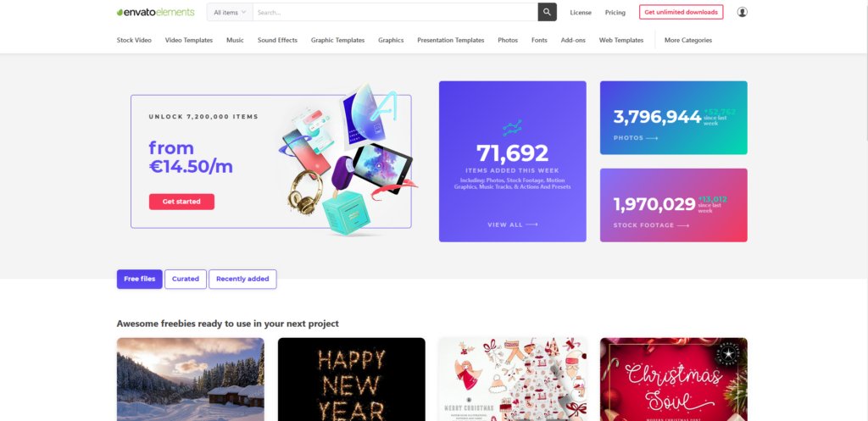868x421 pixels.
Task: Open the user account profile icon
Action: (743, 12)
